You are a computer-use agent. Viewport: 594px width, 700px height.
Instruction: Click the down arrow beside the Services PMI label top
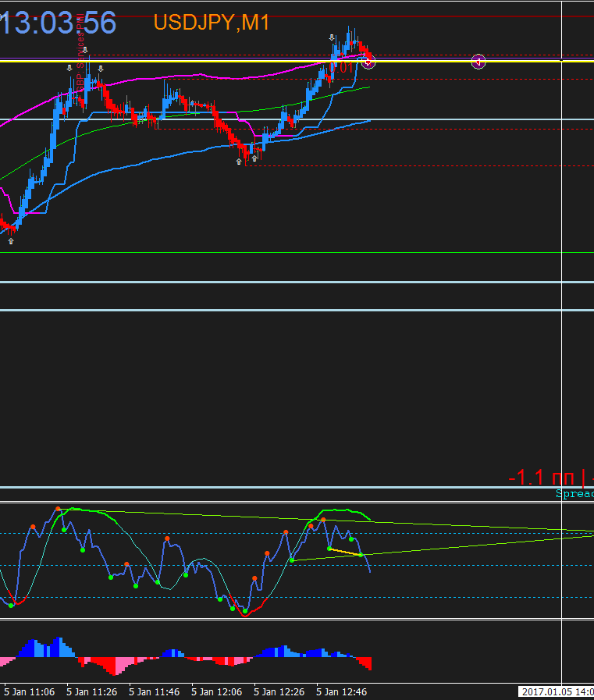pos(85,49)
